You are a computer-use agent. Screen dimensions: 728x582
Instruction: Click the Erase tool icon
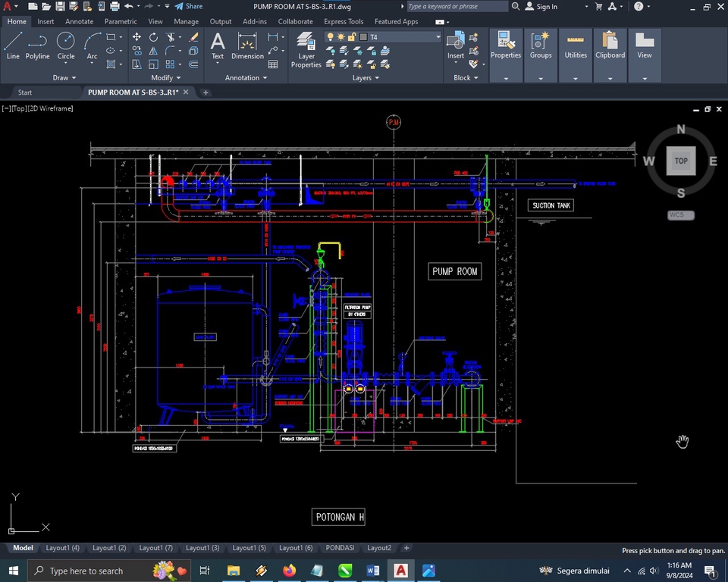(193, 36)
